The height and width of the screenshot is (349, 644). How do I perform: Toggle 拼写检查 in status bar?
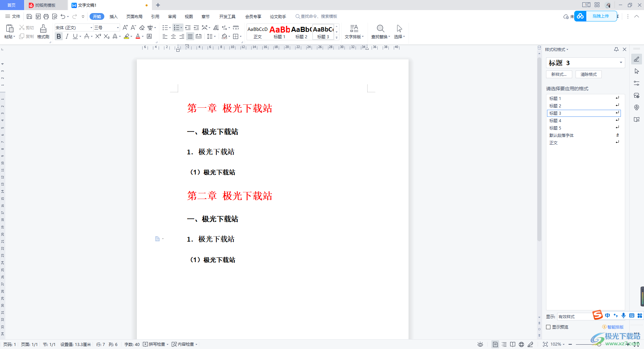coord(155,344)
